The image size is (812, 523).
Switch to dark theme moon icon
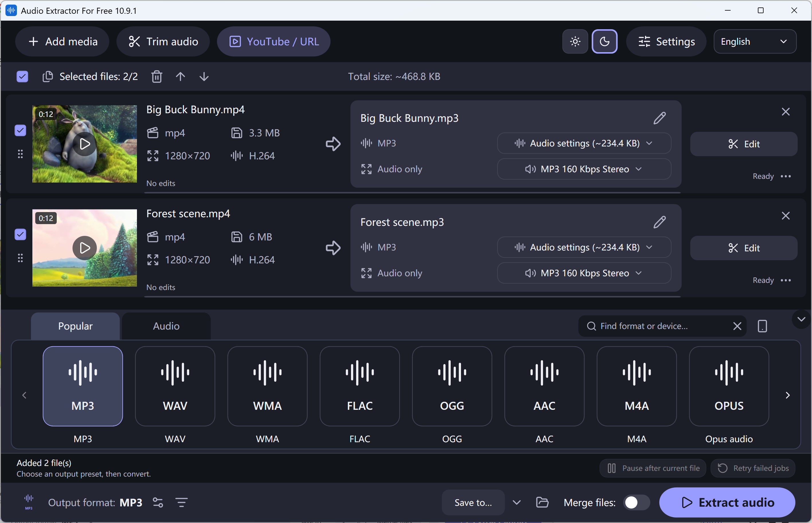point(605,42)
